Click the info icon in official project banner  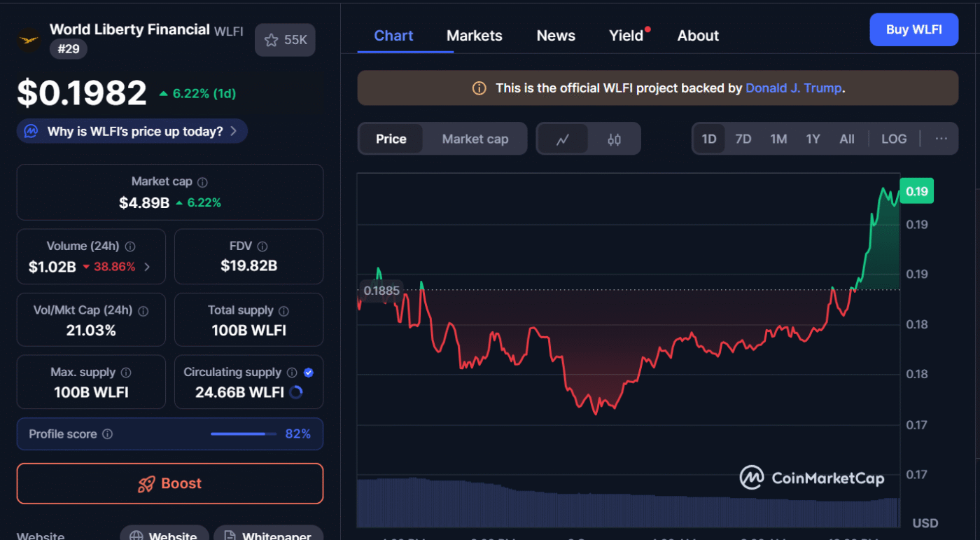(479, 88)
